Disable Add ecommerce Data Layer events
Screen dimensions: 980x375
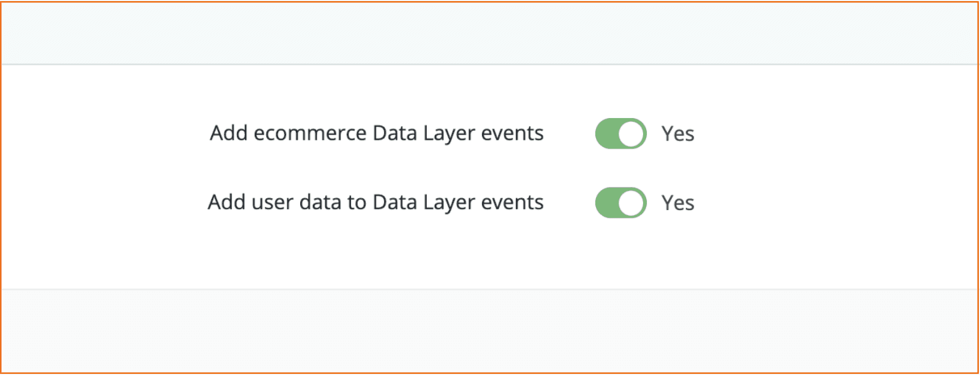click(x=620, y=133)
